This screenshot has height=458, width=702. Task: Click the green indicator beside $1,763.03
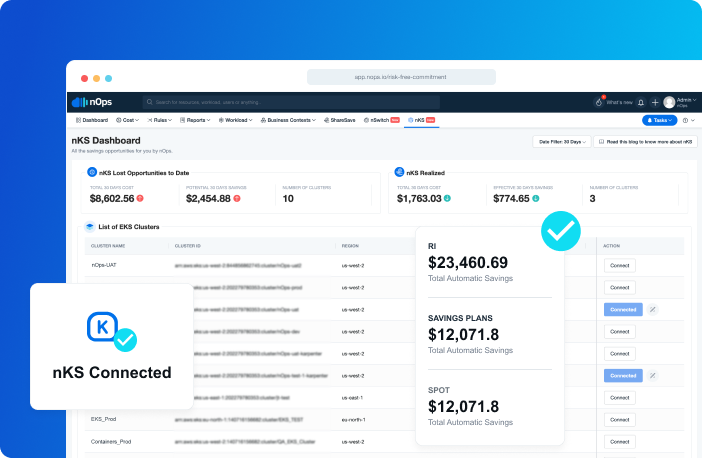click(447, 198)
